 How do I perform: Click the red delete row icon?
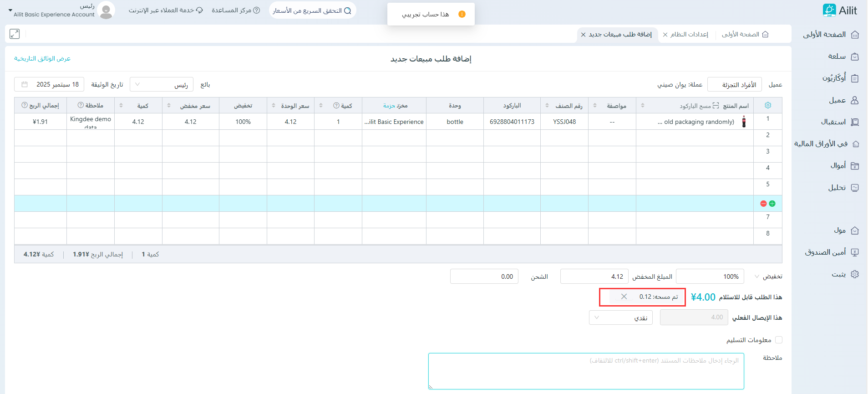[x=763, y=204]
